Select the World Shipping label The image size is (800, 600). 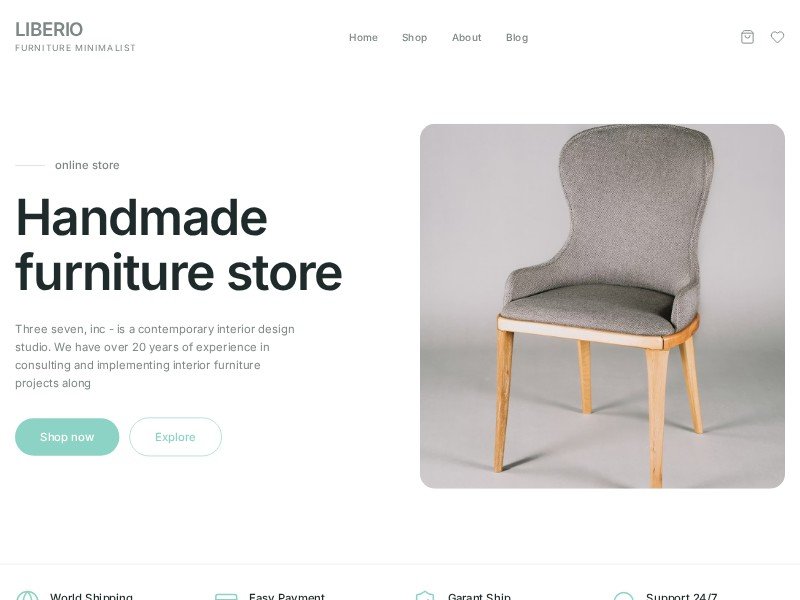91,596
